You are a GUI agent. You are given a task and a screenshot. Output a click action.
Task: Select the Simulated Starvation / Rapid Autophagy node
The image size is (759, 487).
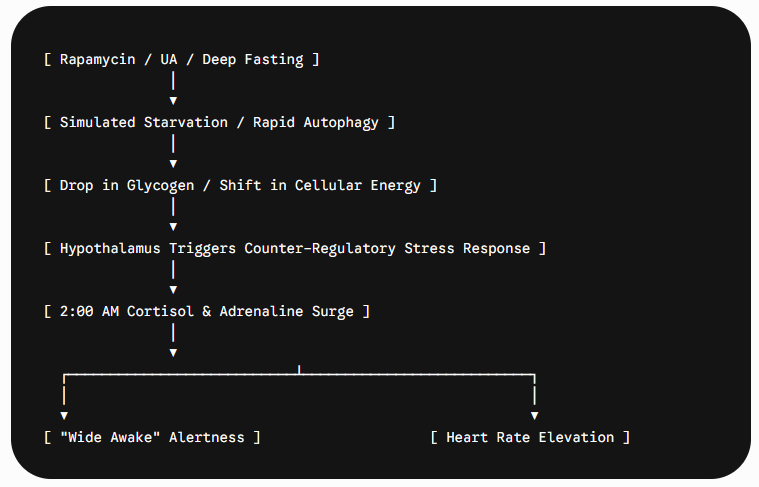coord(219,122)
